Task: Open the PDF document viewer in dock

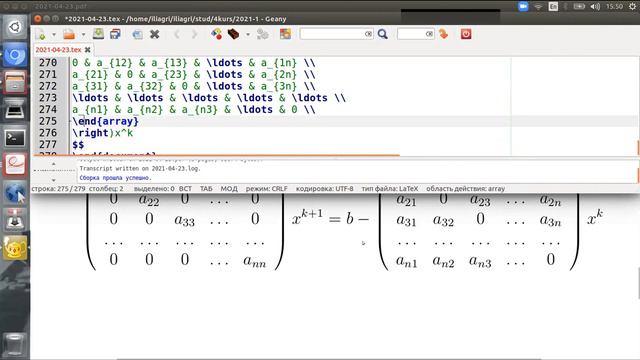Action: [15, 165]
